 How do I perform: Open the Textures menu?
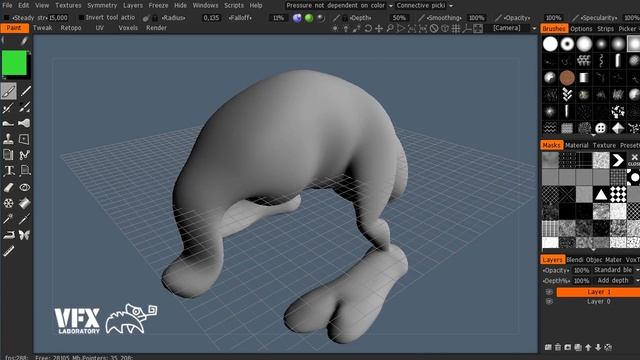68,6
